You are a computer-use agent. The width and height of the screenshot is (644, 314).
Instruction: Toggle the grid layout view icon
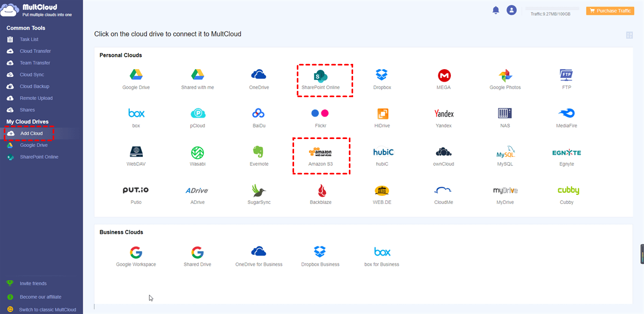630,35
